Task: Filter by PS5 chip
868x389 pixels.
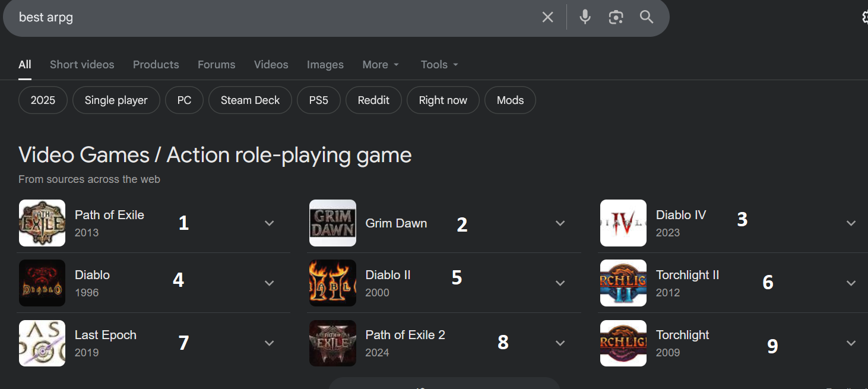Action: 319,100
